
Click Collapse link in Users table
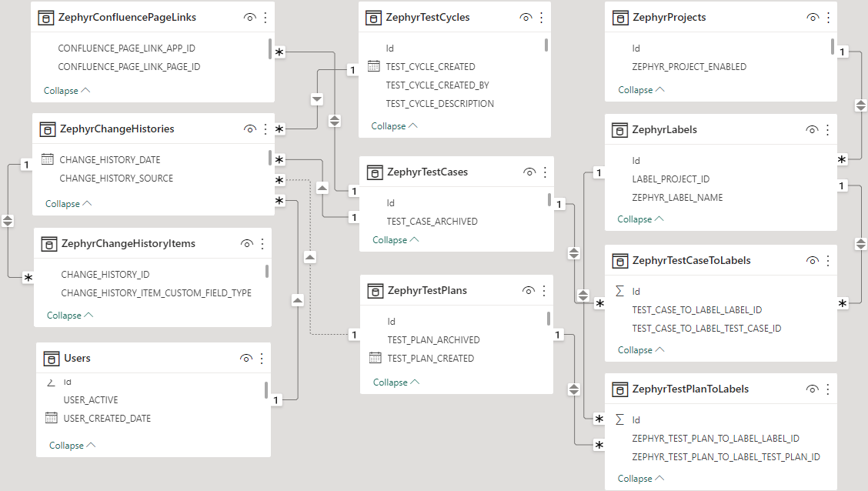72,445
